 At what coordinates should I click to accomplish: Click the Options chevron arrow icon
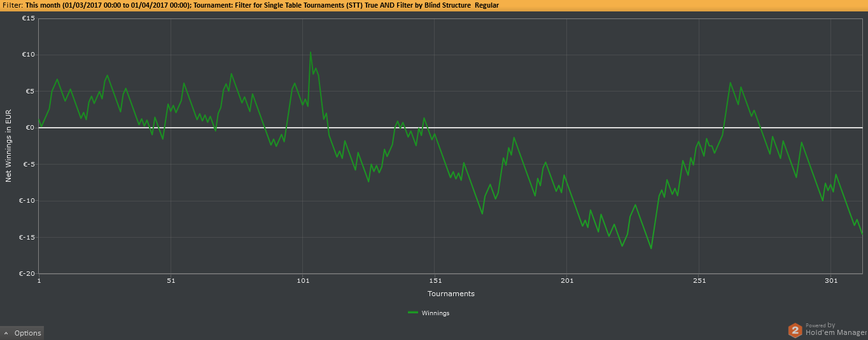pyautogui.click(x=6, y=333)
